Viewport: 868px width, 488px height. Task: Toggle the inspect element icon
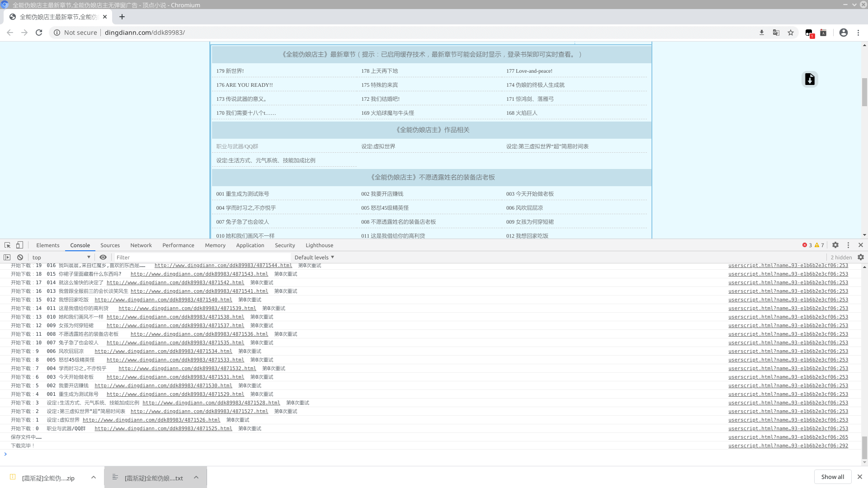tap(7, 245)
